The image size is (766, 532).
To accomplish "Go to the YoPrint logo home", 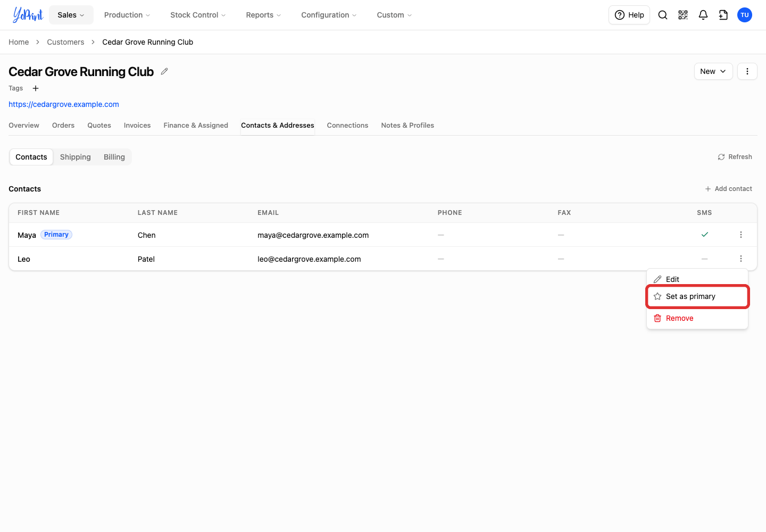I will point(28,15).
